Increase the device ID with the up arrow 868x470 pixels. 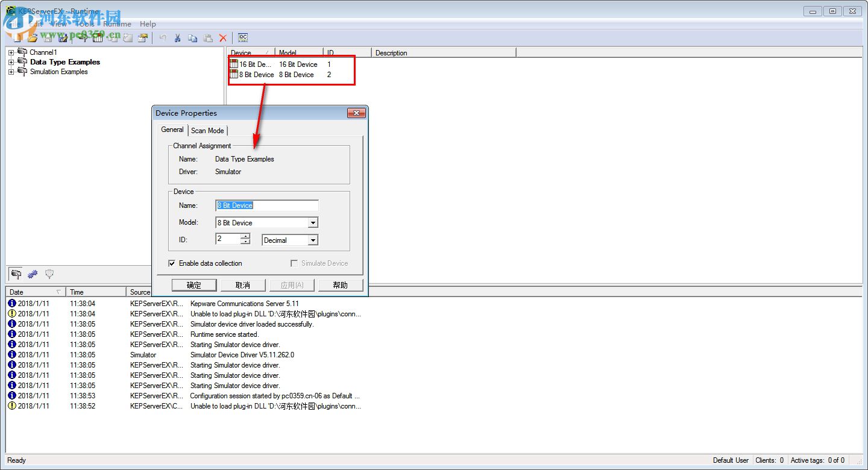(245, 236)
